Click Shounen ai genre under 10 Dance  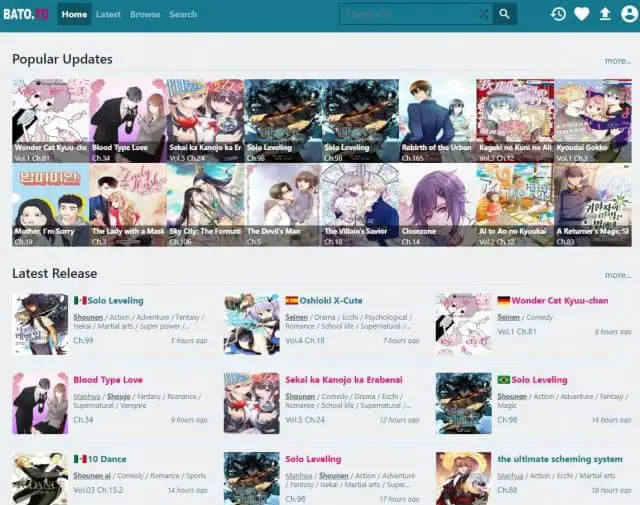click(x=92, y=476)
